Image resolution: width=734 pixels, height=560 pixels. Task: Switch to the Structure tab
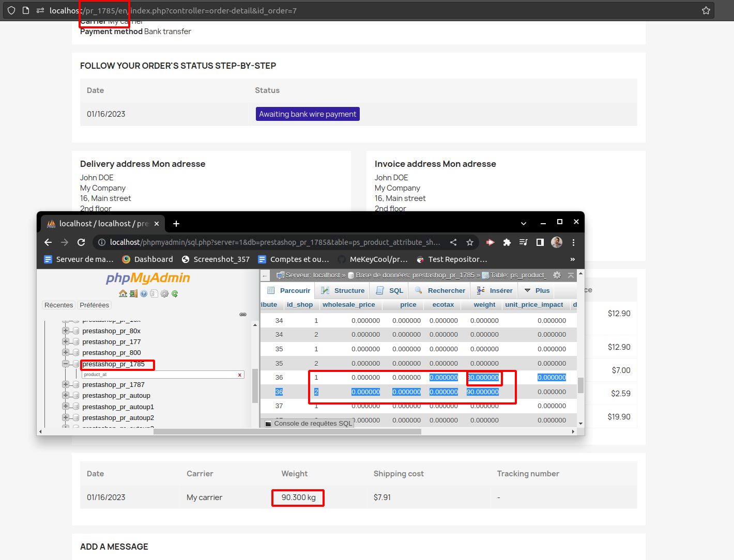(x=342, y=290)
